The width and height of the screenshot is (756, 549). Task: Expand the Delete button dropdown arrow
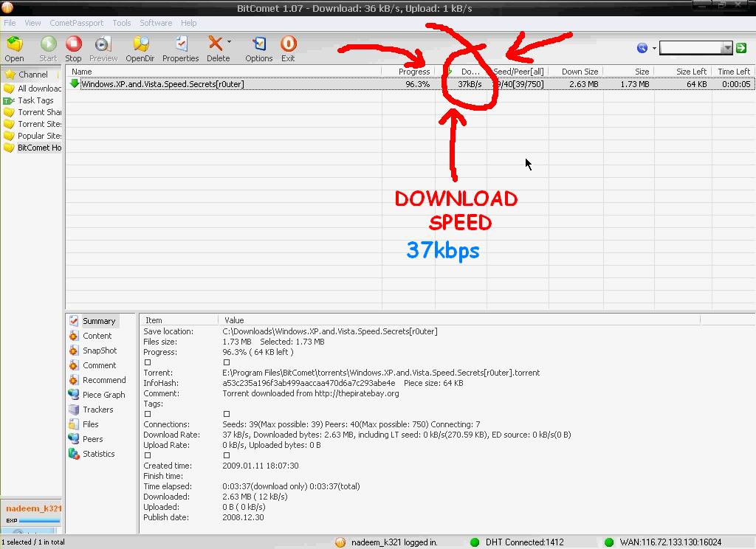230,43
